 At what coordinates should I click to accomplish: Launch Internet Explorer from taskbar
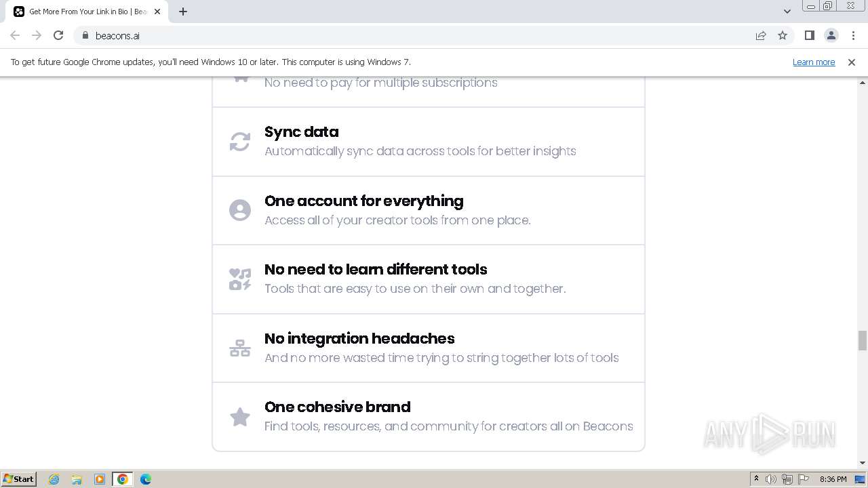pyautogui.click(x=54, y=479)
